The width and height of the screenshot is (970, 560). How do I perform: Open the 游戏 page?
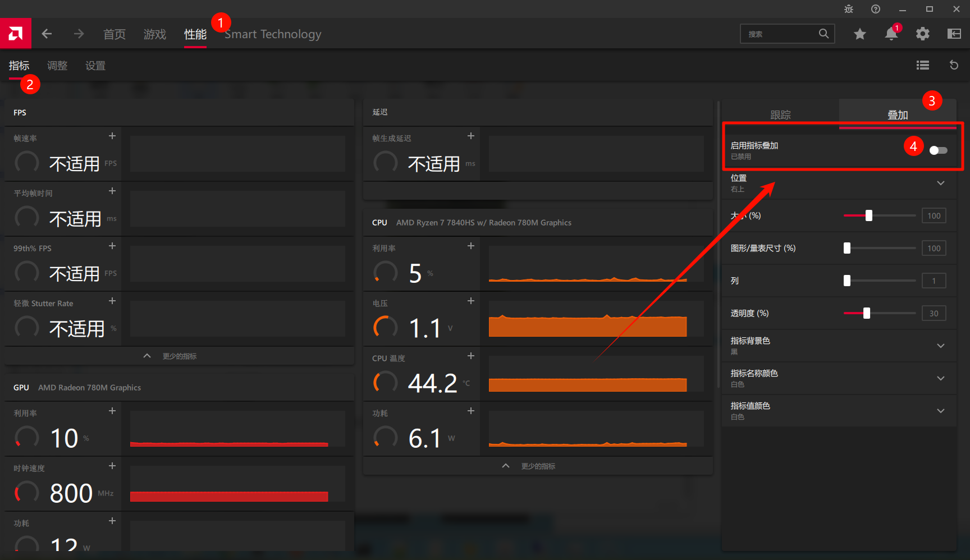pos(154,34)
